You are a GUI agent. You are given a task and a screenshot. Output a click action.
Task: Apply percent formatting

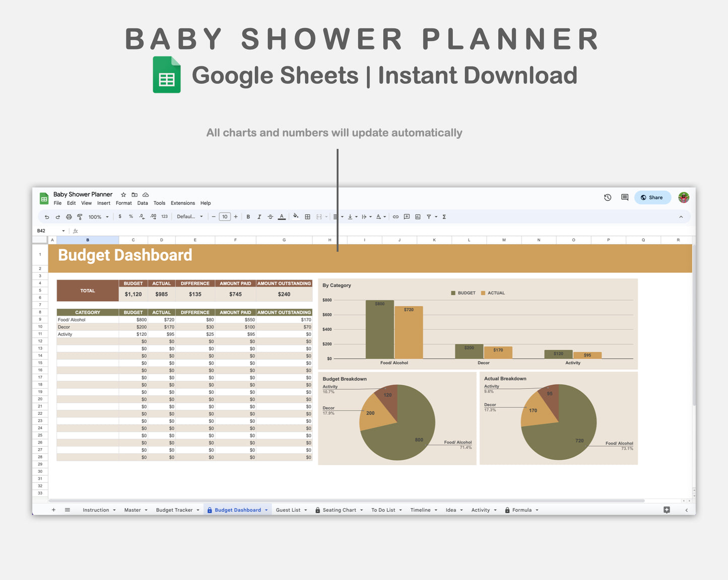(130, 216)
